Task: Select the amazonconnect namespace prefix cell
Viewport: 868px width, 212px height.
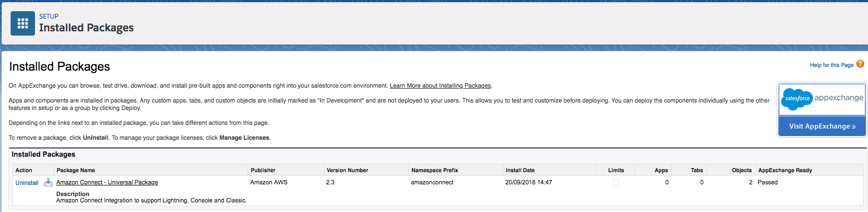Action: pos(432,182)
